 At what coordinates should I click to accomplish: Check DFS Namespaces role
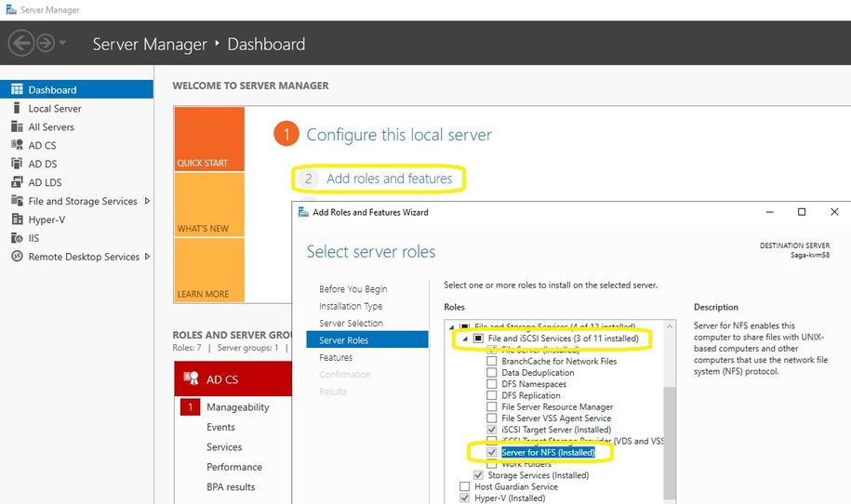click(x=492, y=383)
